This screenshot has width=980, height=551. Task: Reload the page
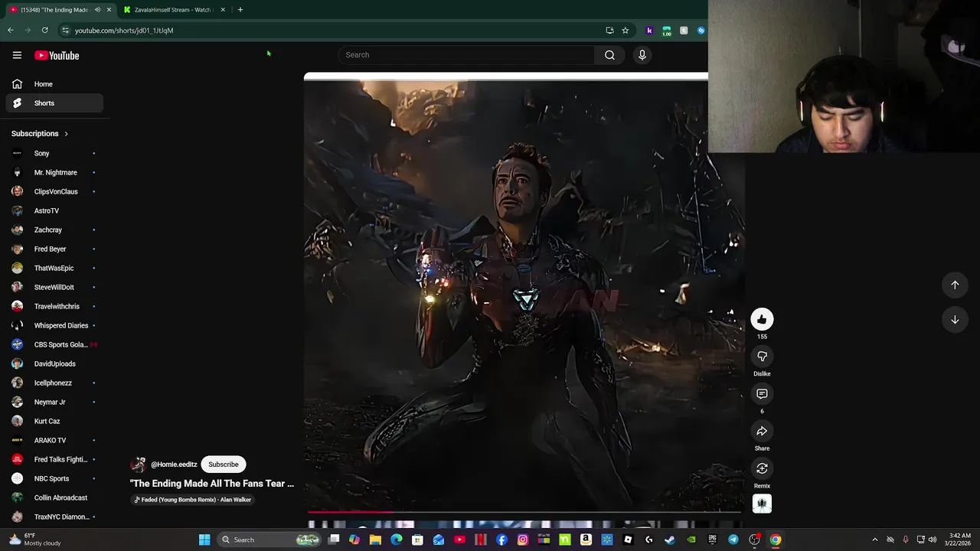(x=44, y=31)
